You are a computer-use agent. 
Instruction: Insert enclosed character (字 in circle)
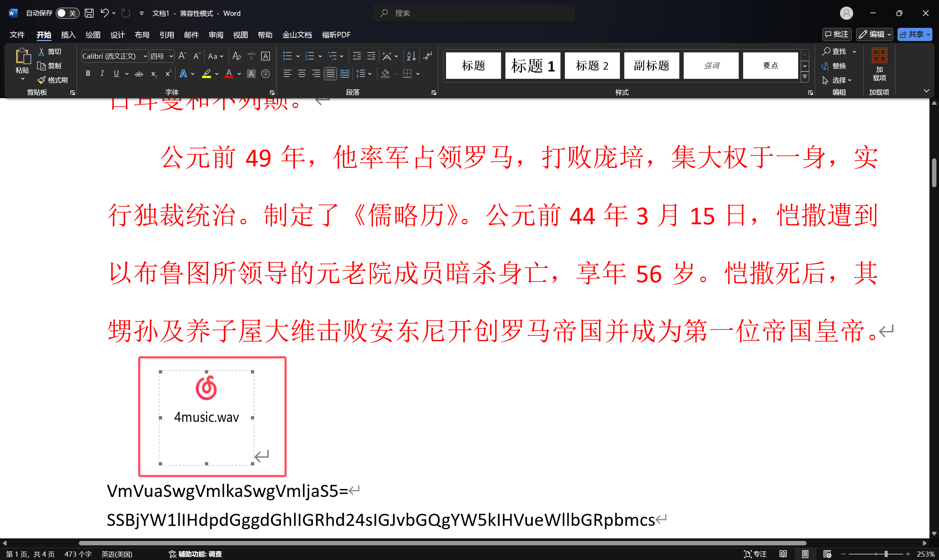[x=266, y=74]
